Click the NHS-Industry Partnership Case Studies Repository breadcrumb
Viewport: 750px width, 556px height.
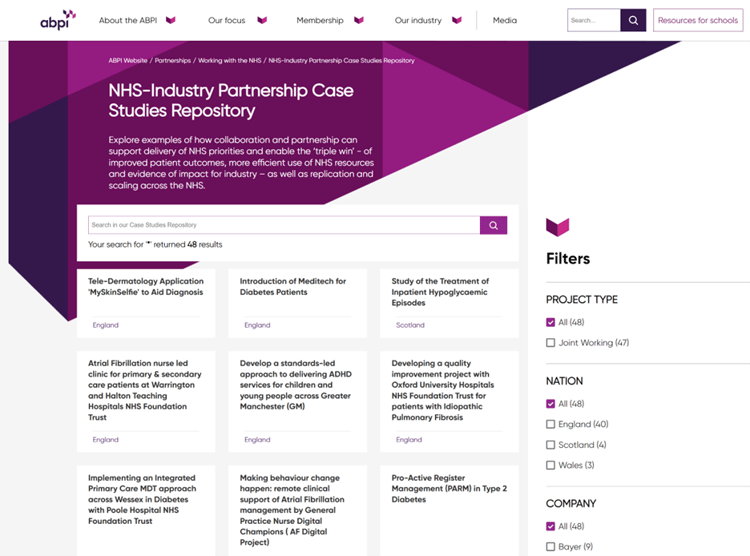(x=341, y=60)
